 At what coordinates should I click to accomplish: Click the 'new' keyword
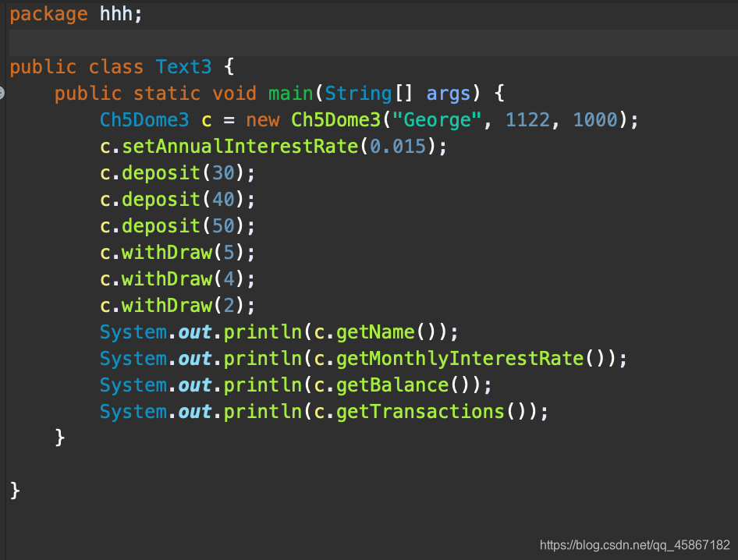(262, 120)
